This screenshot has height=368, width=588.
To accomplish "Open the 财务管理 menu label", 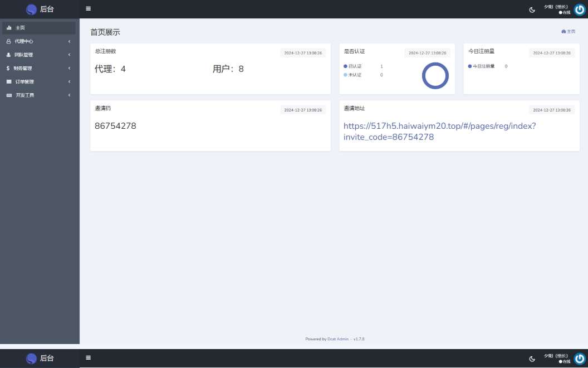I will pyautogui.click(x=23, y=68).
